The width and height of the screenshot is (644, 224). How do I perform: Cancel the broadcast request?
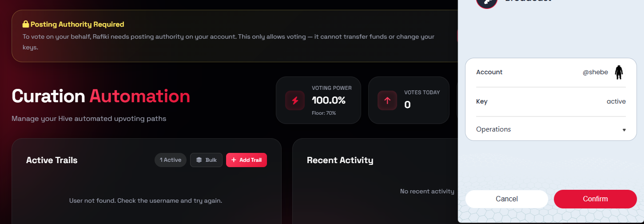pos(506,199)
